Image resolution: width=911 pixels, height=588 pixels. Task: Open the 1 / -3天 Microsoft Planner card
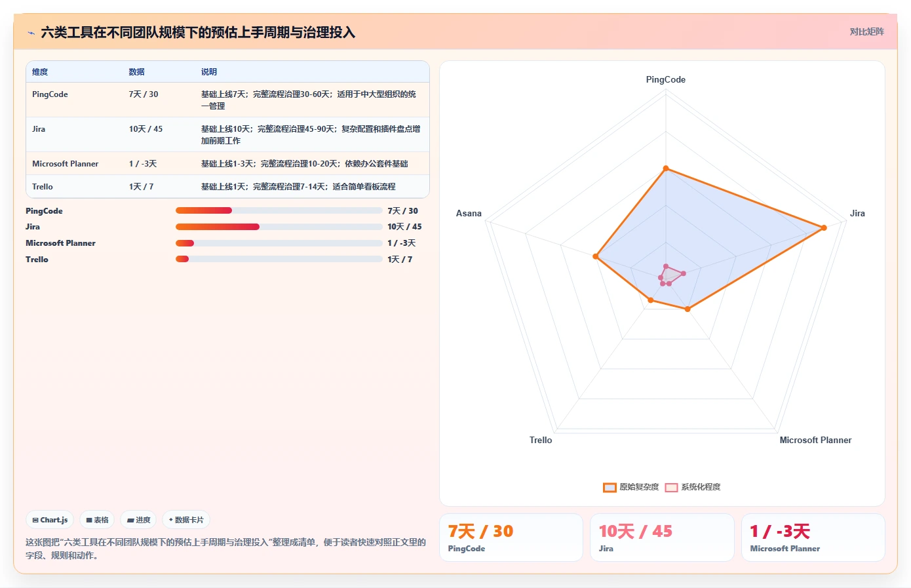click(813, 538)
